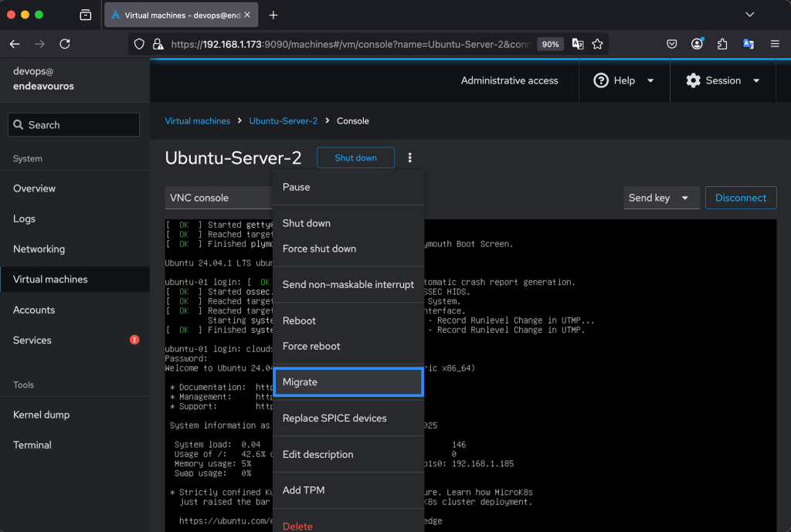791x532 pixels.
Task: Click the browser forward arrow
Action: pyautogui.click(x=39, y=44)
